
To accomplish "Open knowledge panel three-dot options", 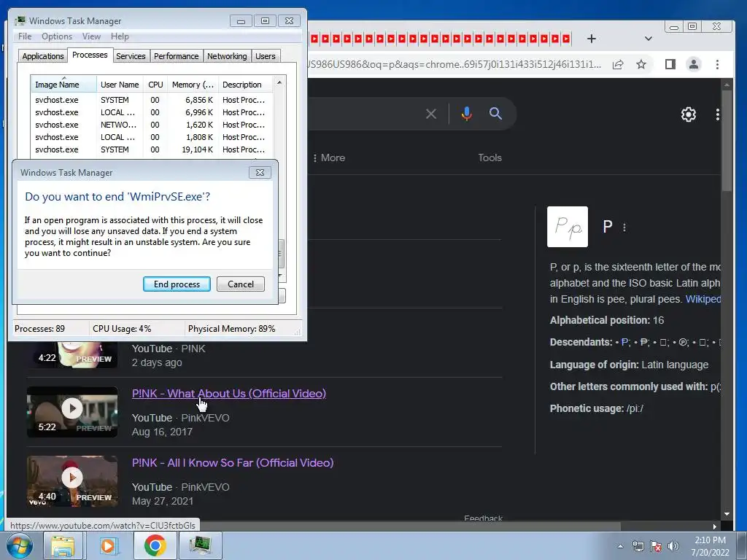I will click(624, 227).
